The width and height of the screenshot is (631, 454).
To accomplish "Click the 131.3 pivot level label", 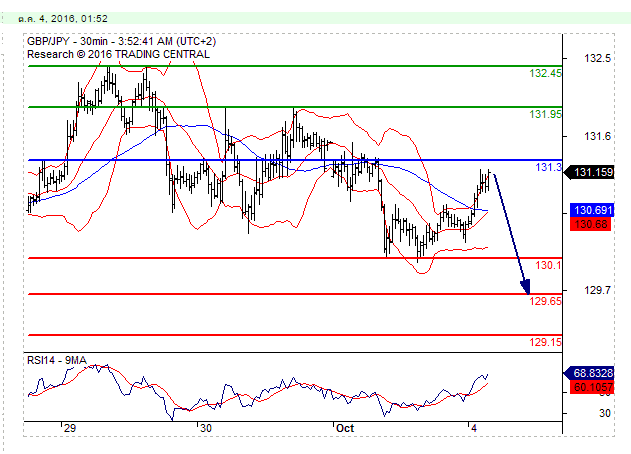I will pos(548,167).
